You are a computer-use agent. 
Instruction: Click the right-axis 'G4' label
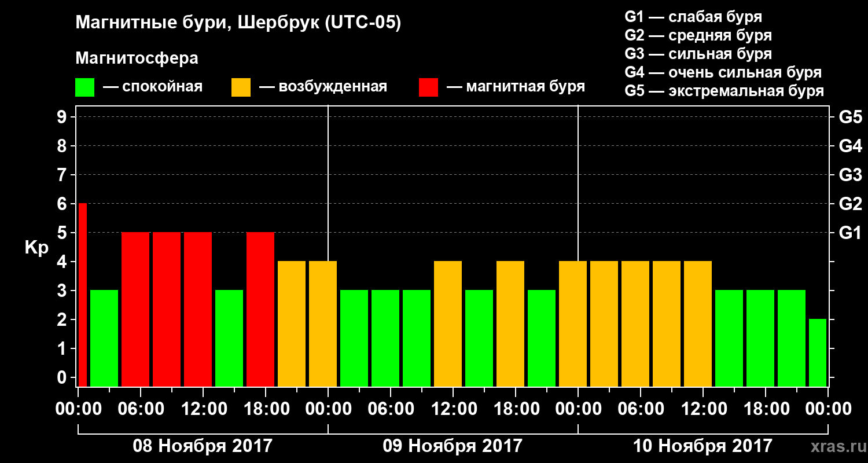850,146
